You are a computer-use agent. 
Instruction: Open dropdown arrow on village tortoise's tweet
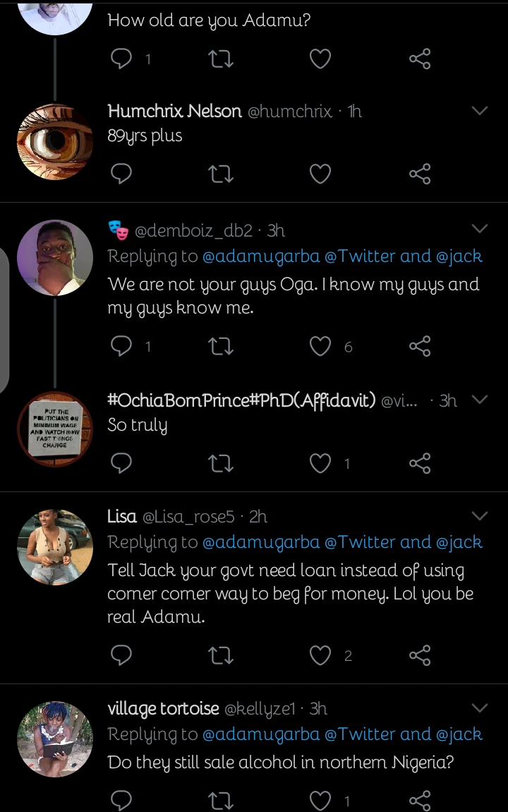[480, 708]
